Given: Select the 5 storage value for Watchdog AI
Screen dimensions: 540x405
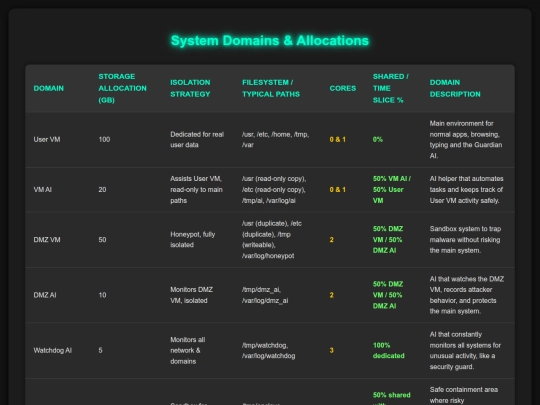Looking at the screenshot, I should point(101,351).
